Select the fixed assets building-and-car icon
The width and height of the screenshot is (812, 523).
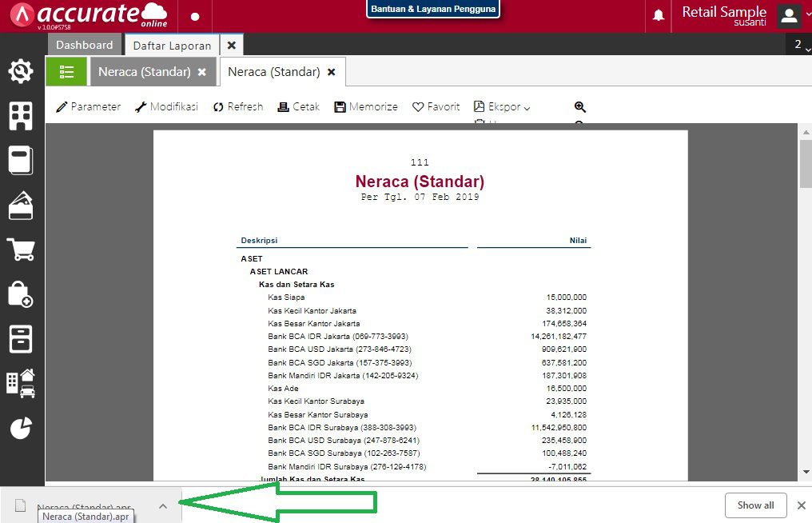click(x=22, y=382)
